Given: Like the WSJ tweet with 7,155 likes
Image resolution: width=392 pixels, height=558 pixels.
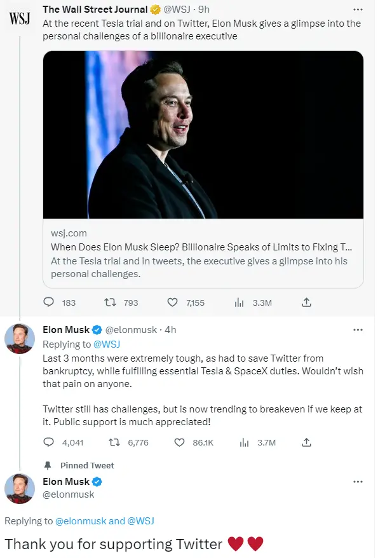Looking at the screenshot, I should (173, 303).
